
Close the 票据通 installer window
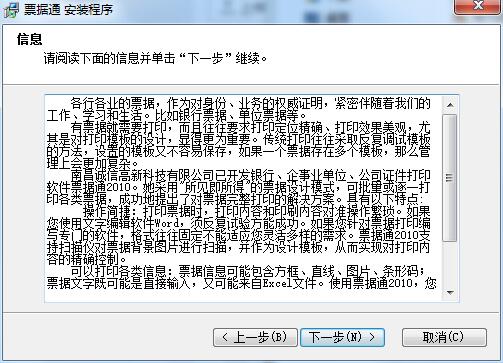[478, 6]
